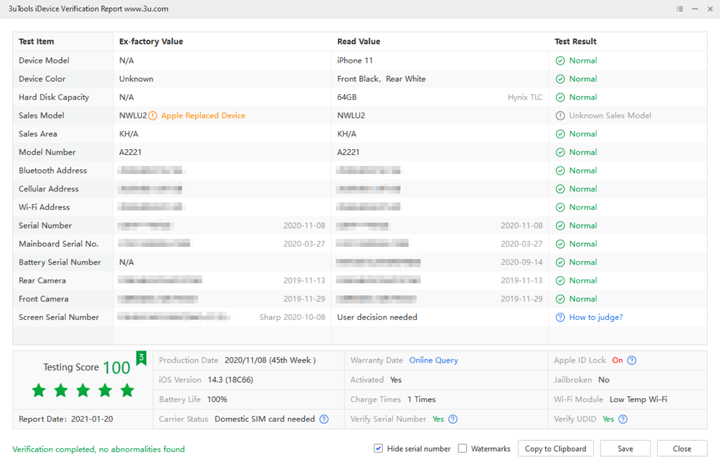Click the Unknown Sales Model text
Image resolution: width=720 pixels, height=472 pixels.
pyautogui.click(x=610, y=116)
